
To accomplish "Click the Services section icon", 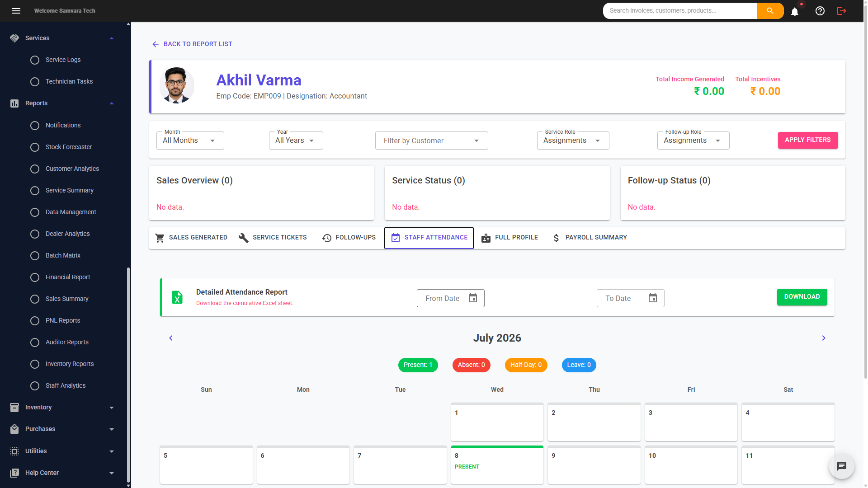I will (x=14, y=38).
